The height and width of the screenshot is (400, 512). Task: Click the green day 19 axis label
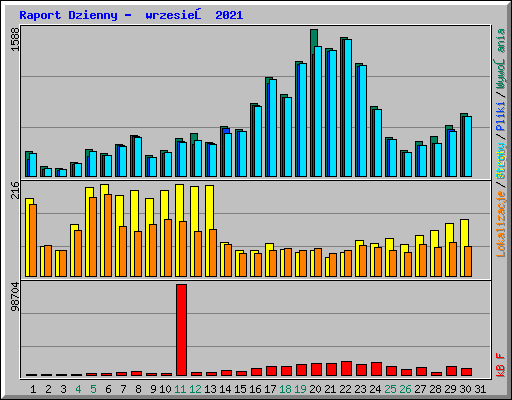point(300,389)
